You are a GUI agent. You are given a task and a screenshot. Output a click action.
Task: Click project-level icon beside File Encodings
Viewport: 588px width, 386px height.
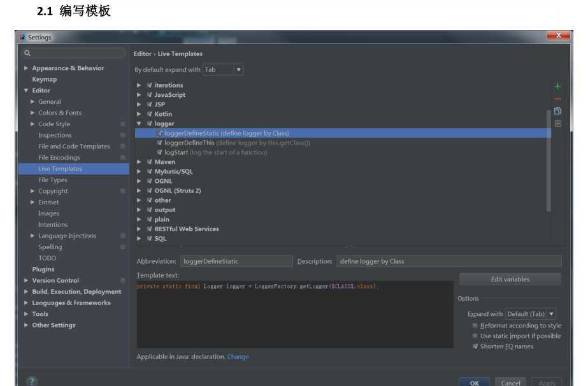pyautogui.click(x=122, y=157)
